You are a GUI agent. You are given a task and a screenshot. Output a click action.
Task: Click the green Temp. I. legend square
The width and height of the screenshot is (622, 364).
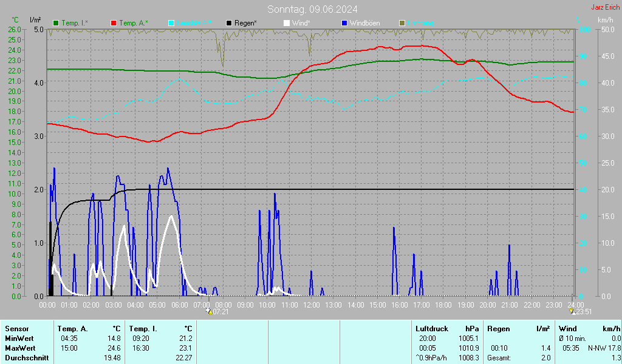point(56,23)
